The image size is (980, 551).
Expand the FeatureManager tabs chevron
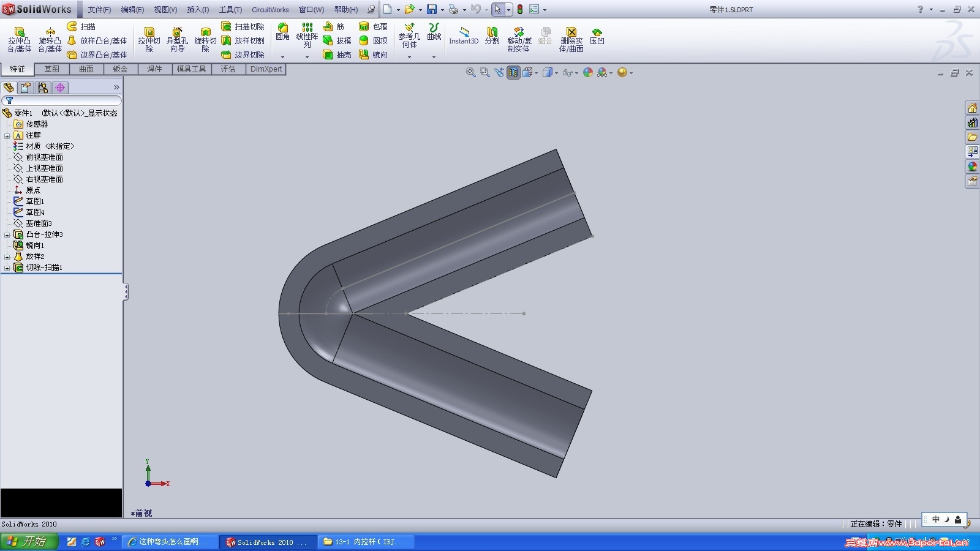[x=116, y=88]
